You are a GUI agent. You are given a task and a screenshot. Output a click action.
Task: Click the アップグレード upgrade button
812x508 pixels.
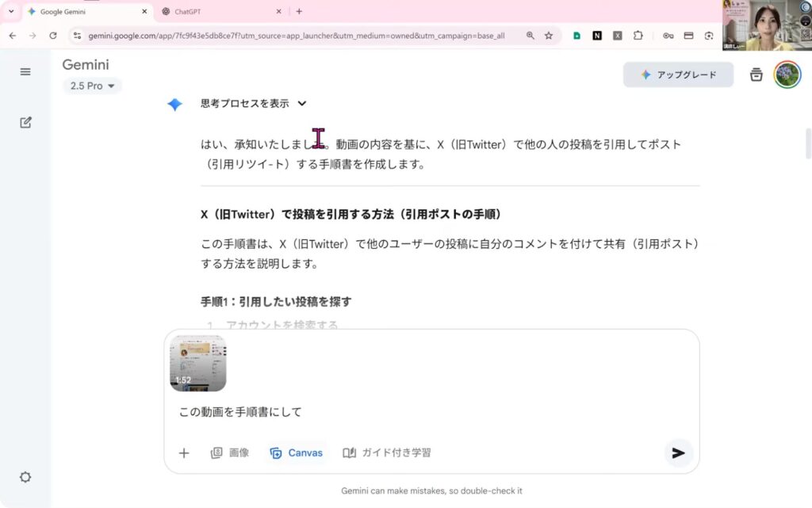coord(678,74)
